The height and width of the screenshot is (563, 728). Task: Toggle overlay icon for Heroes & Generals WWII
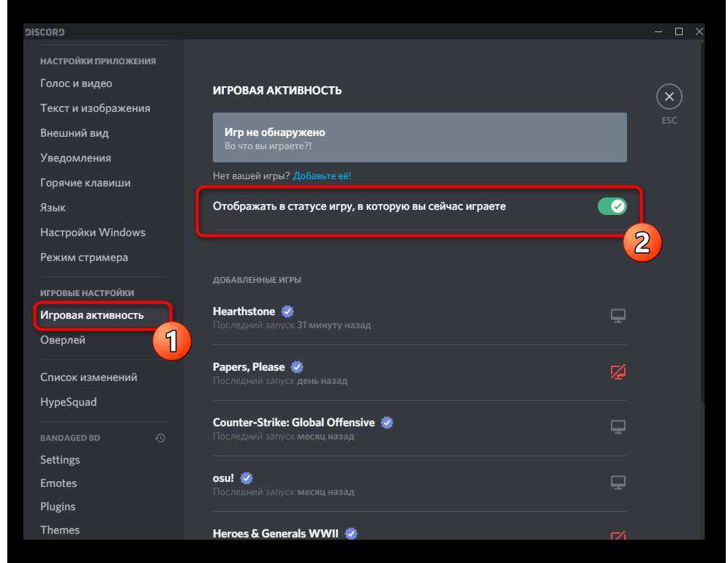(618, 535)
